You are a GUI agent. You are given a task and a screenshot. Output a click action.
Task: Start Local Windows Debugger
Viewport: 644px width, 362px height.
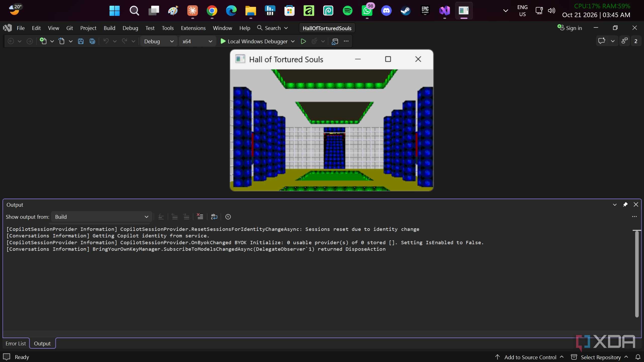(x=254, y=41)
